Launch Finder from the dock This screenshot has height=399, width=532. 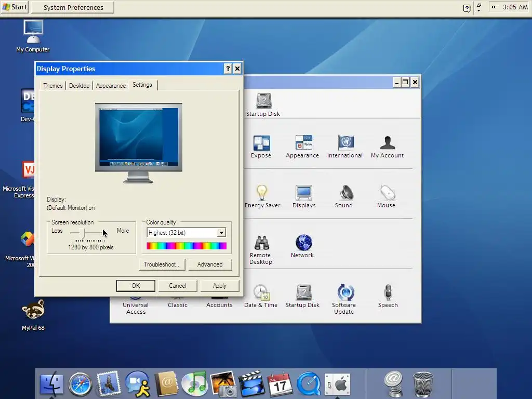[51, 385]
